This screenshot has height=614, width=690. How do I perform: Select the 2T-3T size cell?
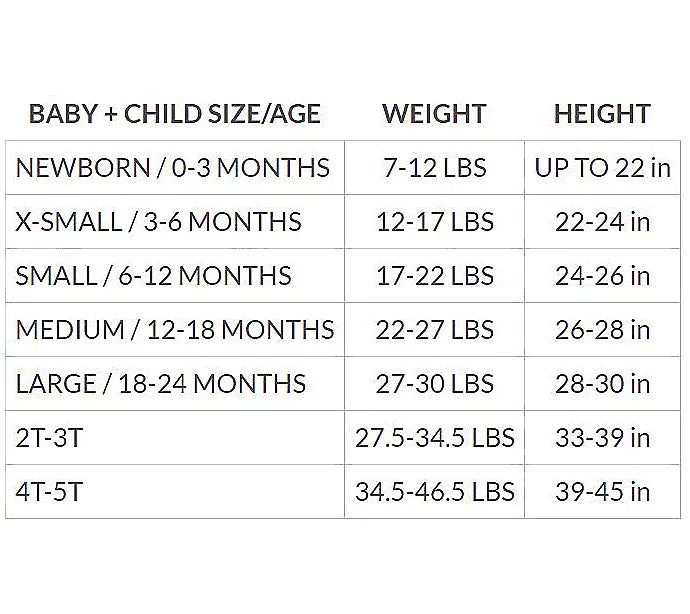point(50,437)
